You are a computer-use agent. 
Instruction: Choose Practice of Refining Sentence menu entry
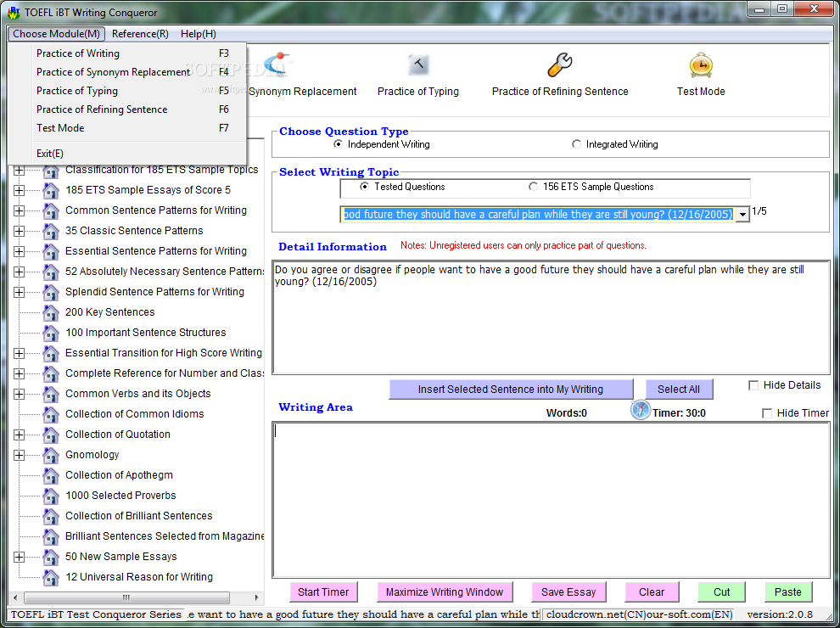click(x=127, y=109)
